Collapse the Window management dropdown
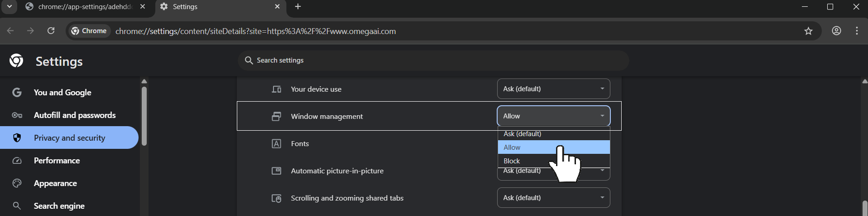Viewport: 868px width, 216px height. click(x=553, y=116)
